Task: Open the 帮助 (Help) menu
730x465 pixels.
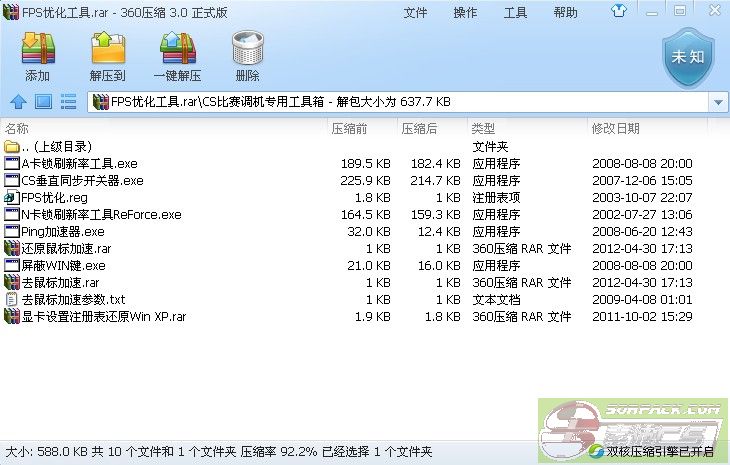Action: pyautogui.click(x=565, y=13)
